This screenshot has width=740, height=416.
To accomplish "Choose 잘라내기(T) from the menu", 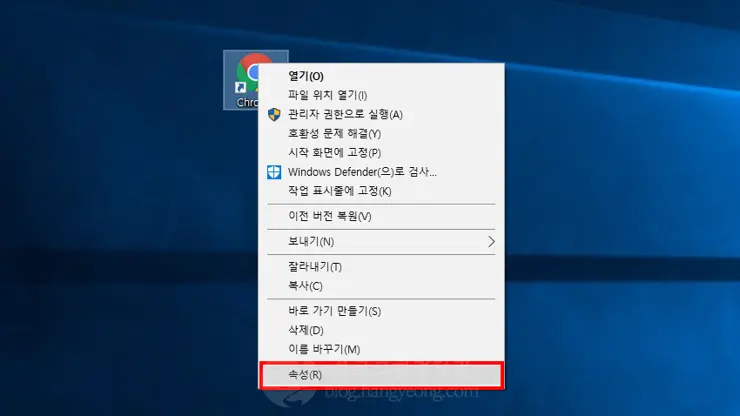I will tap(381, 267).
